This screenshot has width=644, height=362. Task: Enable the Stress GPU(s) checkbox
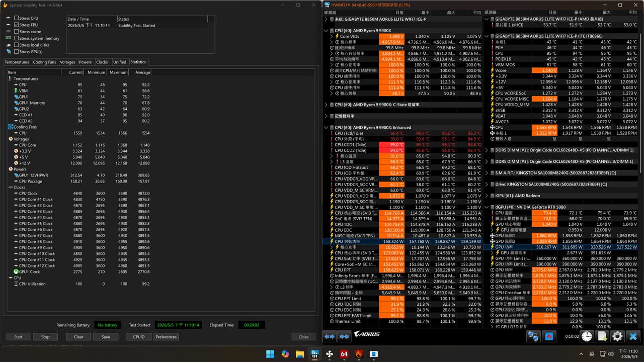(17, 52)
